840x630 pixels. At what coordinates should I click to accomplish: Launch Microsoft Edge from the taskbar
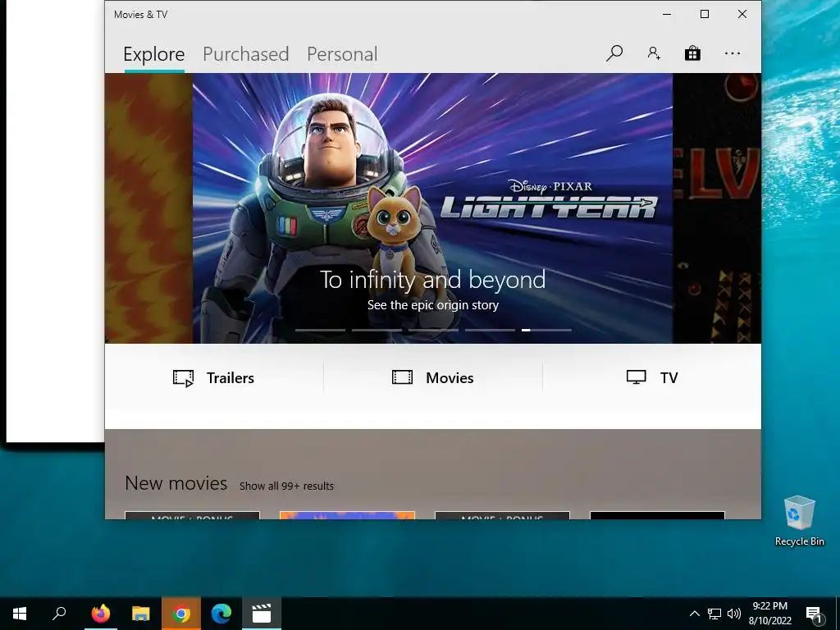[221, 614]
